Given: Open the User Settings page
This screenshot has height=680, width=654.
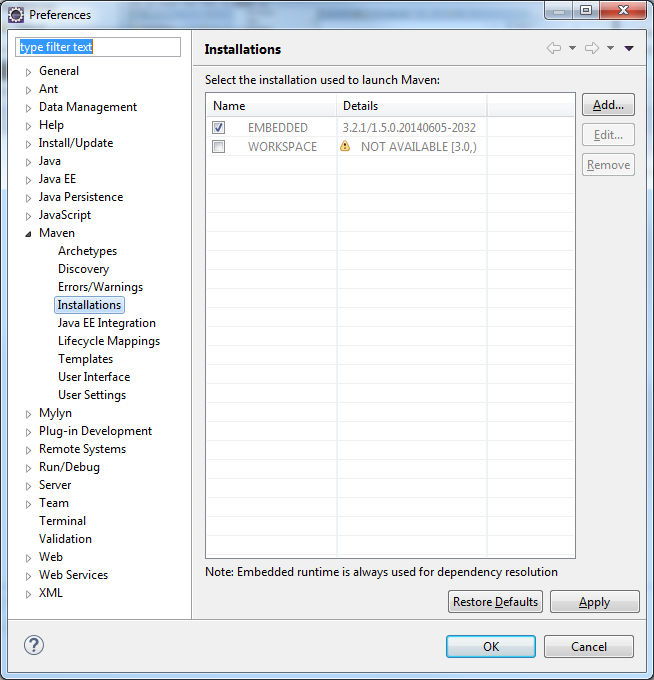Looking at the screenshot, I should point(91,395).
